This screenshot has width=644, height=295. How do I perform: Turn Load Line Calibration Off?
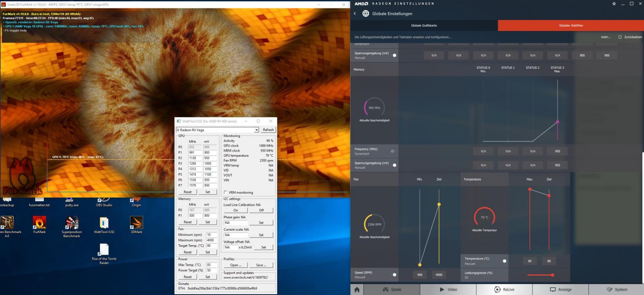pyautogui.click(x=261, y=211)
